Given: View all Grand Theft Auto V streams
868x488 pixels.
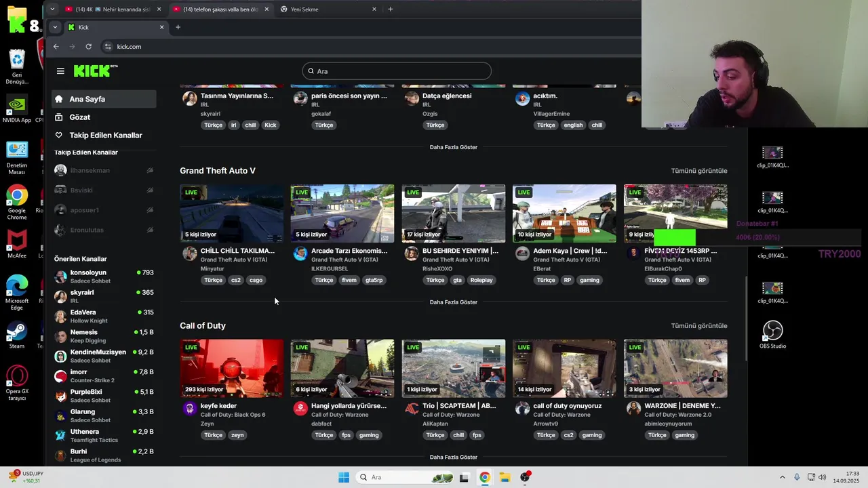Looking at the screenshot, I should (698, 171).
